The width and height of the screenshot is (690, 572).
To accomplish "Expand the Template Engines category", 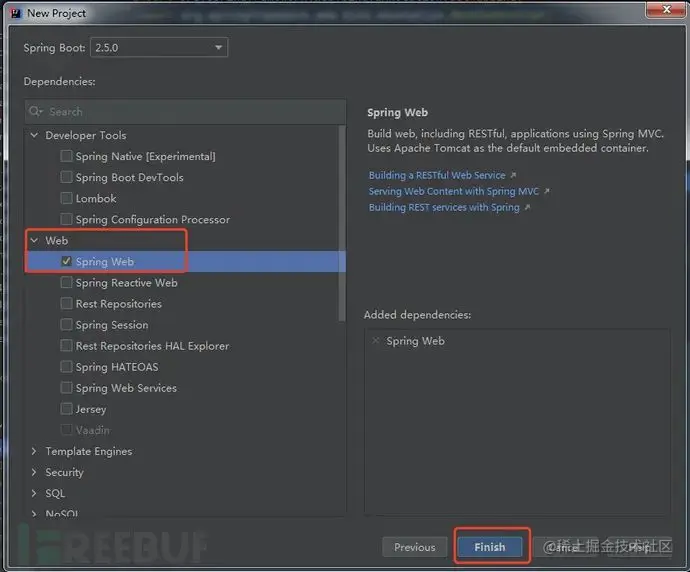I will tap(34, 451).
